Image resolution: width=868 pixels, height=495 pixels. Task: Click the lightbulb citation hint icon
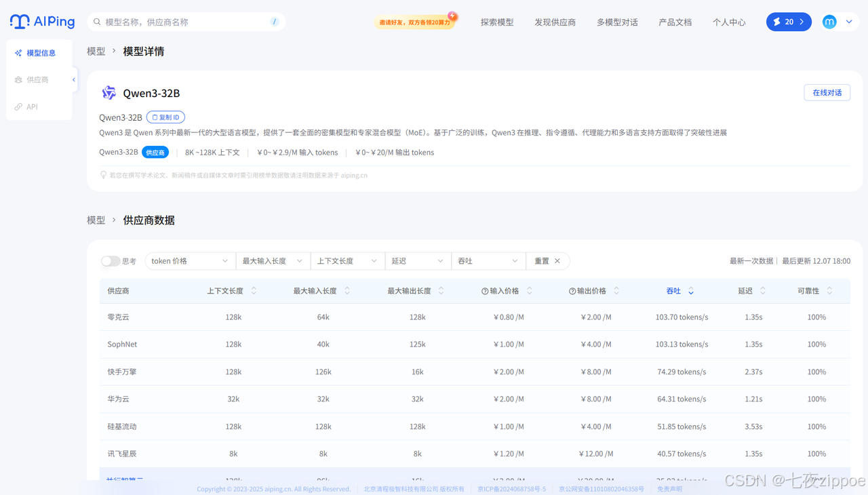(104, 175)
